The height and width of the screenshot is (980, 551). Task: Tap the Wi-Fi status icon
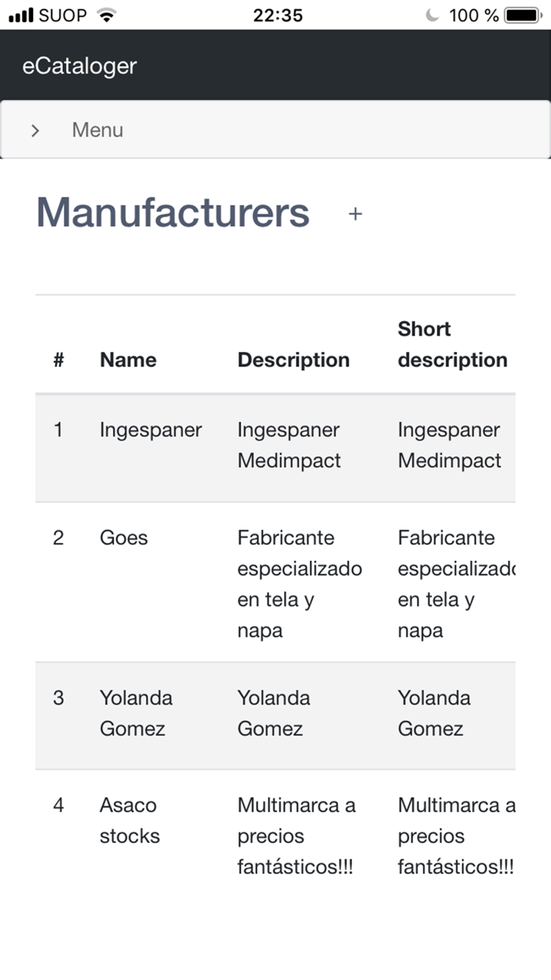tap(105, 15)
